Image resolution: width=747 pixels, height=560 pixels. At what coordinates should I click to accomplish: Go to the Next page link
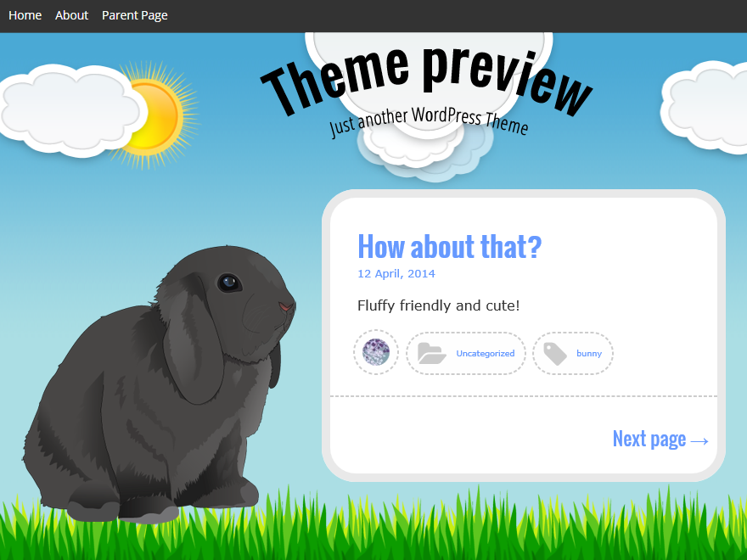[x=660, y=439]
